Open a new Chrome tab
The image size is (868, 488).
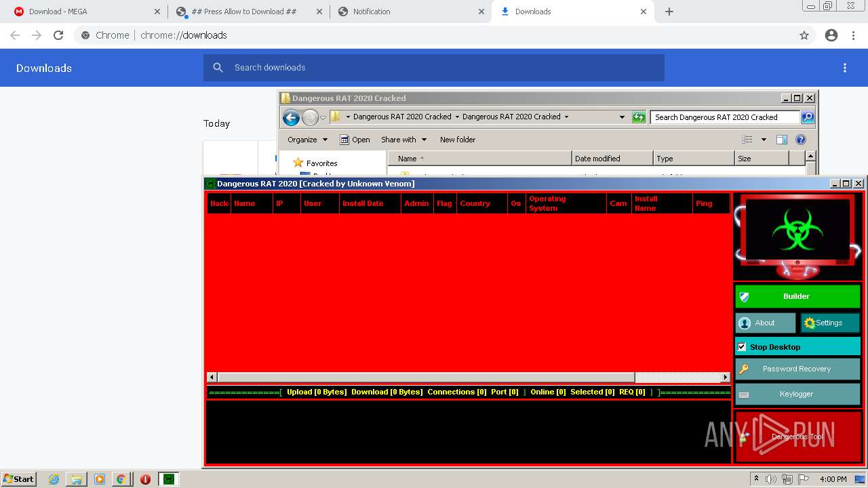click(669, 12)
